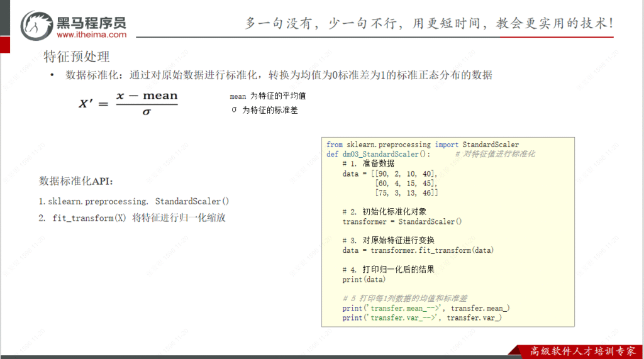Select the σ 为特征的标准差 note
This screenshot has height=359, width=644.
(264, 110)
